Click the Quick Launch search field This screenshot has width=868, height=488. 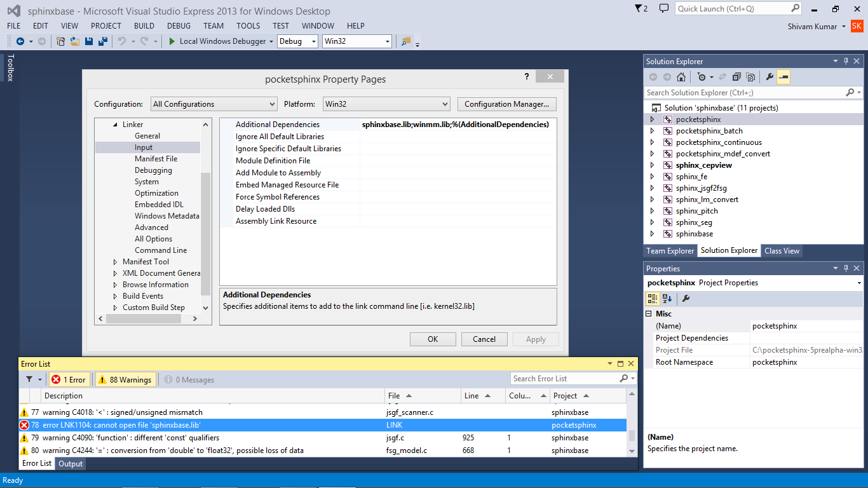click(x=733, y=8)
